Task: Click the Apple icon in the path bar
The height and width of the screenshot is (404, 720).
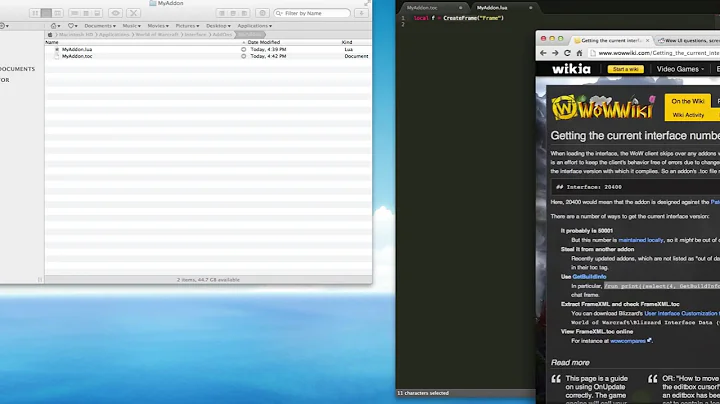Action: tap(50, 34)
